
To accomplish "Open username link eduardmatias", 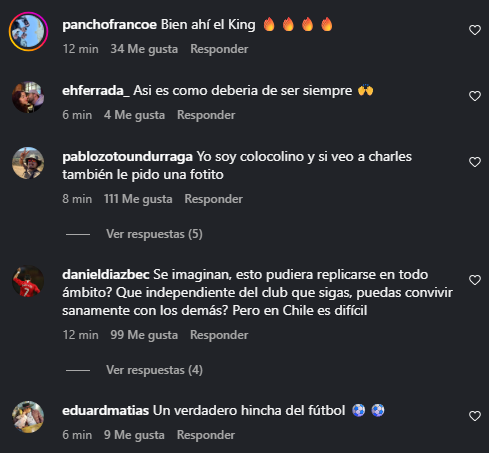I will (105, 410).
